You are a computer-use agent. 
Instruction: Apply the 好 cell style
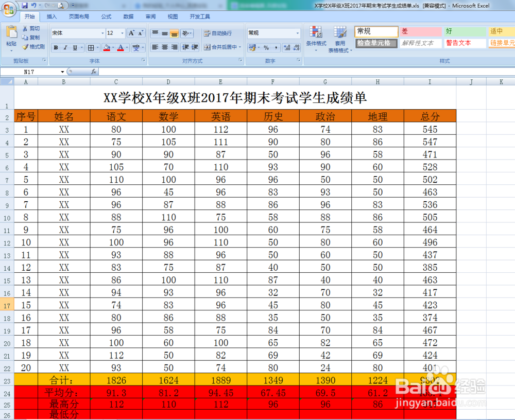click(x=465, y=31)
